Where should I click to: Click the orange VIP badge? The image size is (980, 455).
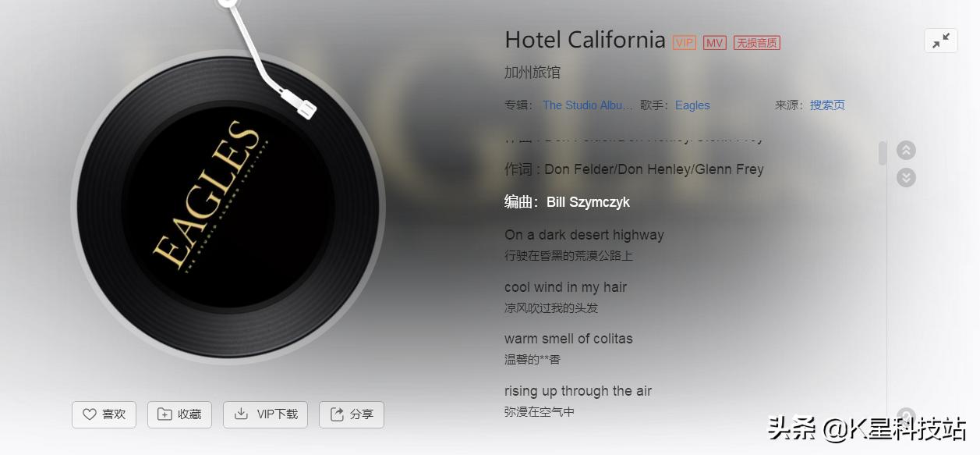point(685,43)
